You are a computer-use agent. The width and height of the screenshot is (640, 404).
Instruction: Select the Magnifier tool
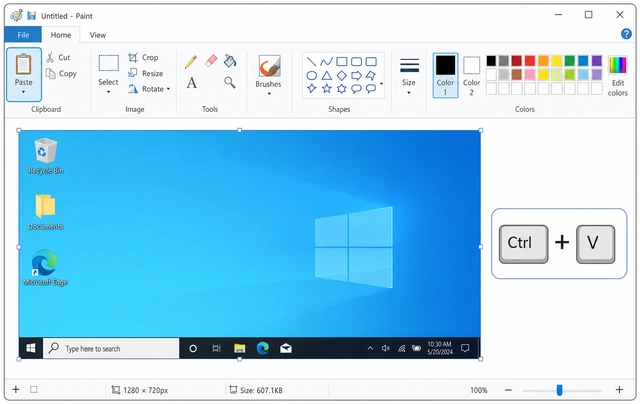tap(230, 82)
